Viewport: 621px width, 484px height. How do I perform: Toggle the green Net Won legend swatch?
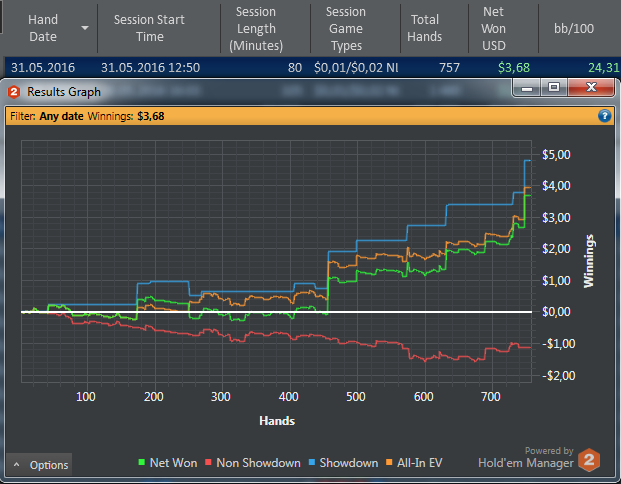[x=141, y=462]
